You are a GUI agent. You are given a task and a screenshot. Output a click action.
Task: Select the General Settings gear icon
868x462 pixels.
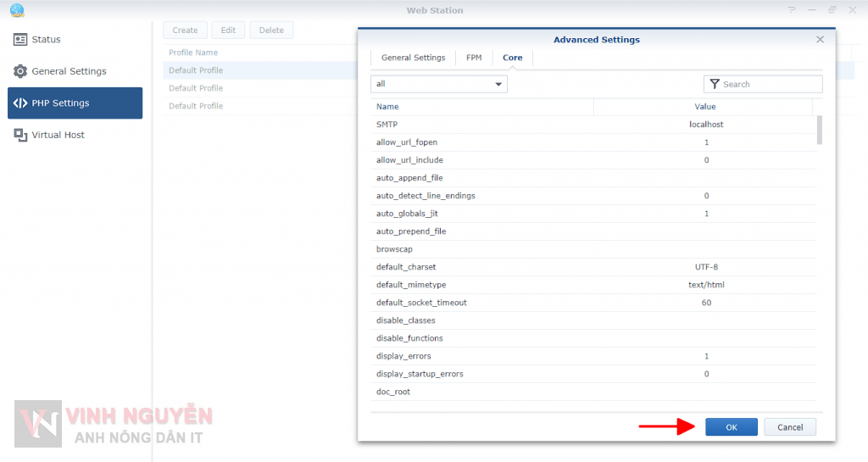(x=21, y=71)
